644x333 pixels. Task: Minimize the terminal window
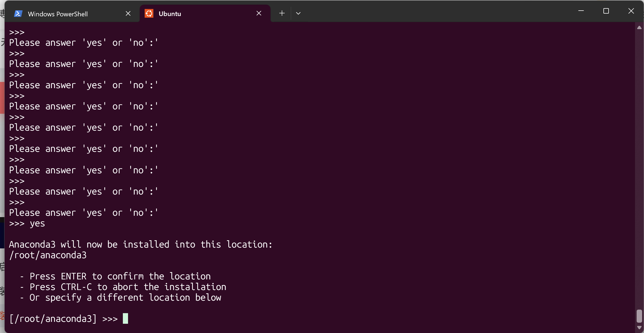pyautogui.click(x=581, y=11)
